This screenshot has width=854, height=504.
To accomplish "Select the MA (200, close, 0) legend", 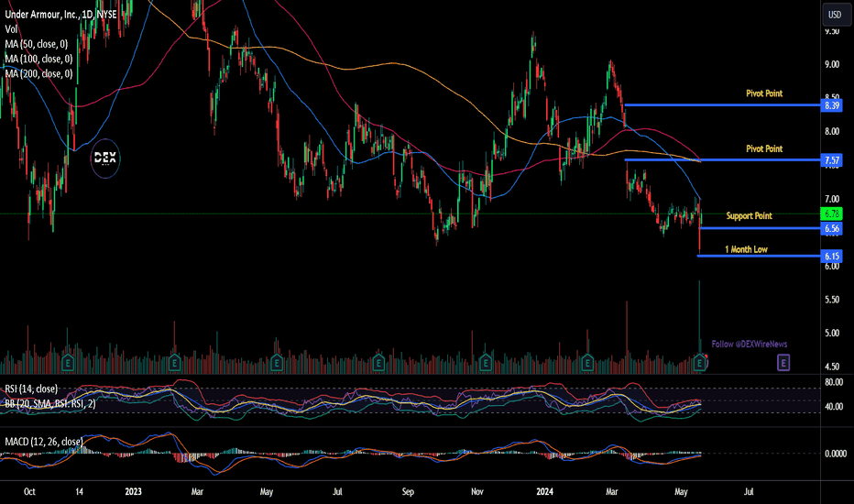I will tap(38, 73).
